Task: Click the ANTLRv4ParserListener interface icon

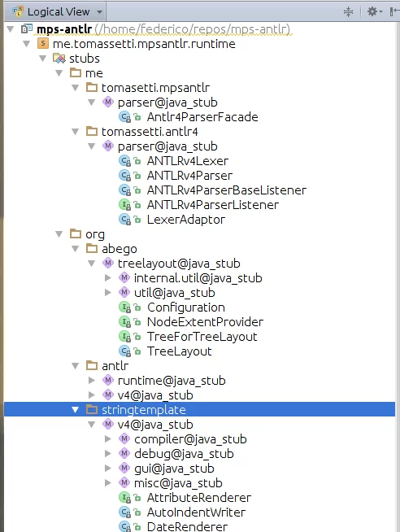Action: click(124, 205)
